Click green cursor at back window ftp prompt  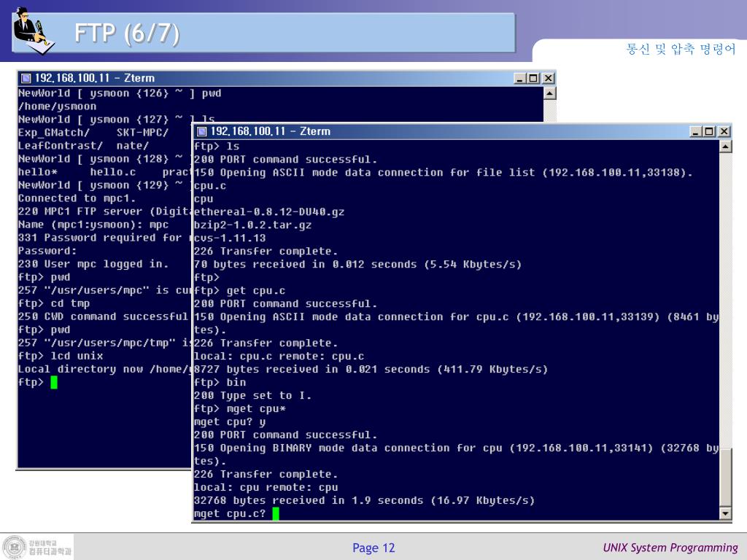pyautogui.click(x=54, y=382)
